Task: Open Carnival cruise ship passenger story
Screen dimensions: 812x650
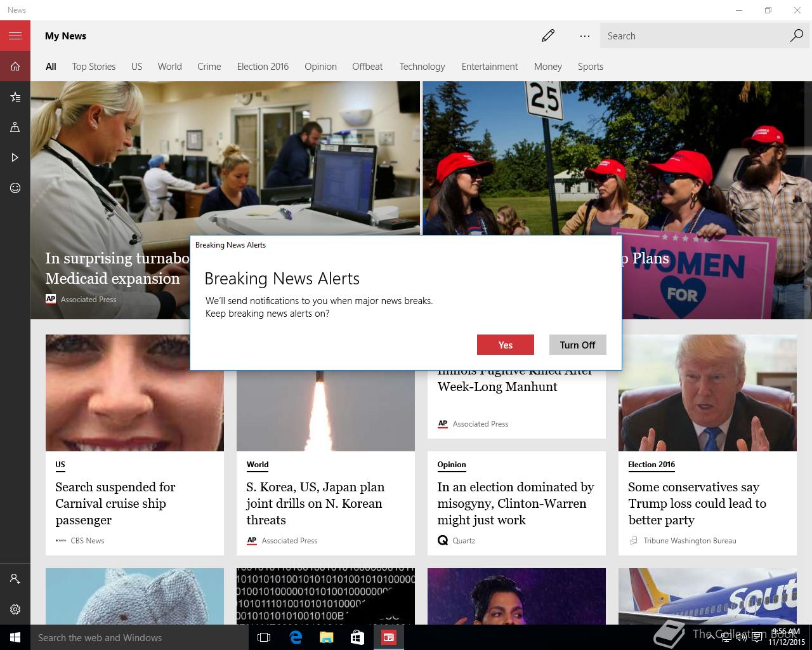Action: click(115, 503)
